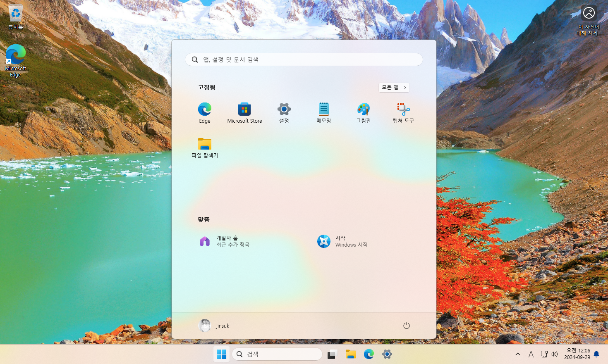The image size is (608, 364).
Task: Click 이 사진에 대해 자세히 desktop icon
Action: coord(589,20)
